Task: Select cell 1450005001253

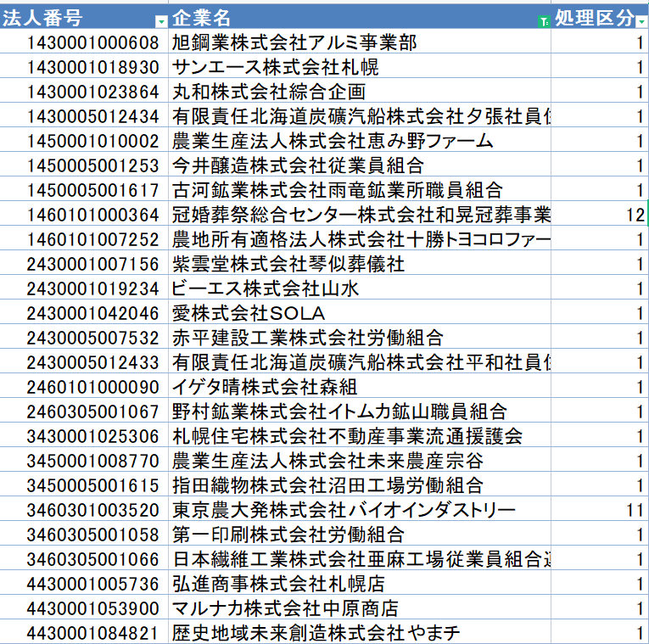Action: (x=84, y=165)
